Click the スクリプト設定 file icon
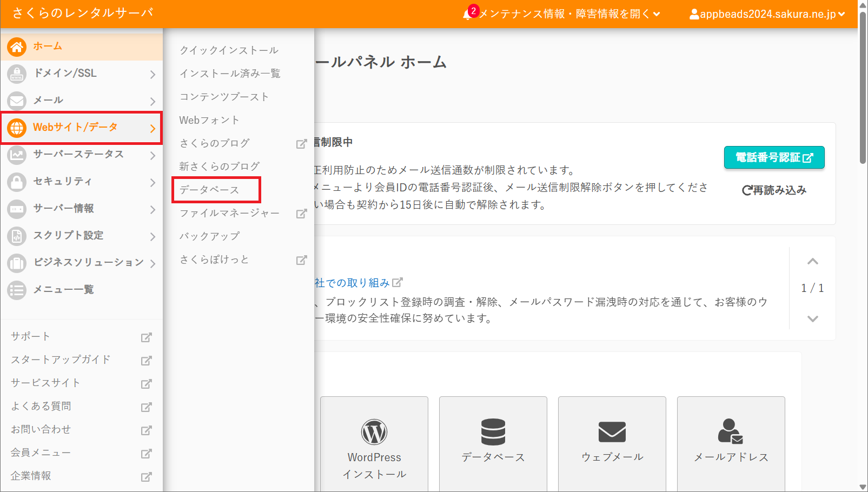This screenshot has height=492, width=868. point(17,236)
